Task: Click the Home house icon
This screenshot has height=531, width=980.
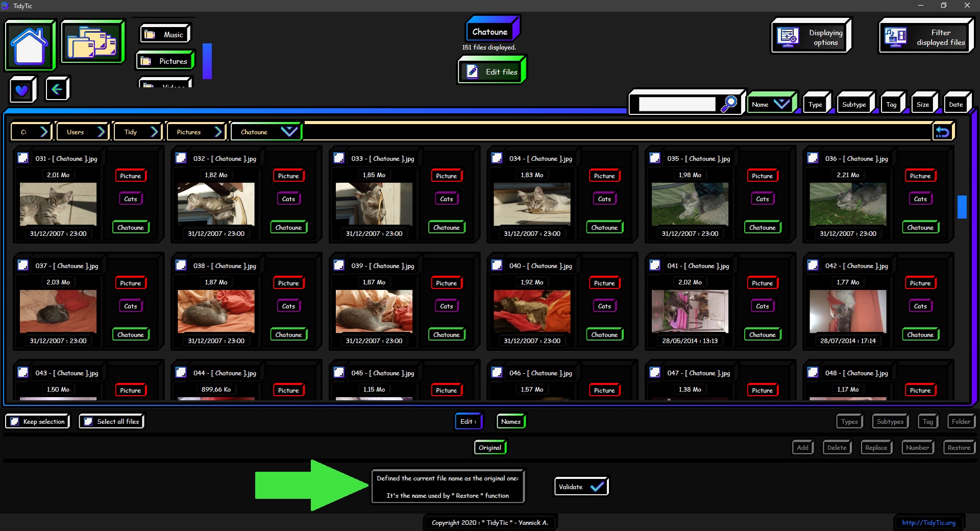Action: (x=30, y=45)
